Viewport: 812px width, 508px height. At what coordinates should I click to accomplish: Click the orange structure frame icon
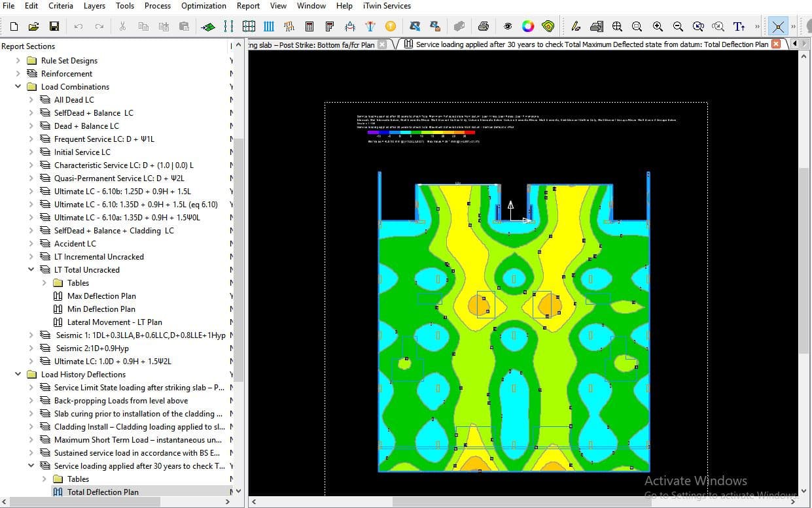coord(289,27)
